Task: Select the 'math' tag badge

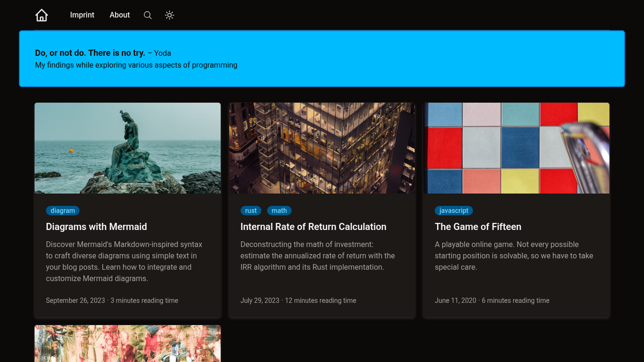Action: (x=279, y=211)
